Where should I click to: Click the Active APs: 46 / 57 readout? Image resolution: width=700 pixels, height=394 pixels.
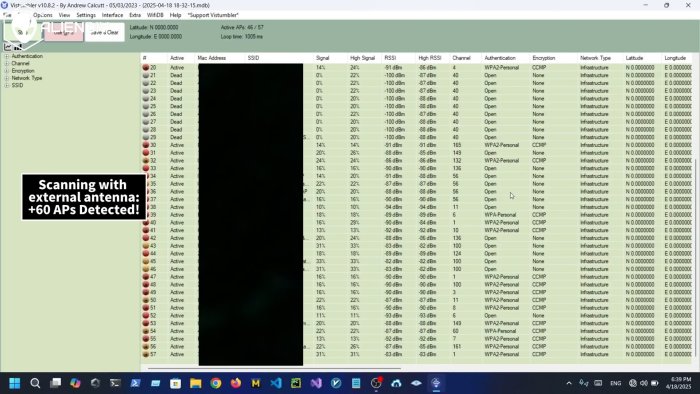[x=242, y=27]
